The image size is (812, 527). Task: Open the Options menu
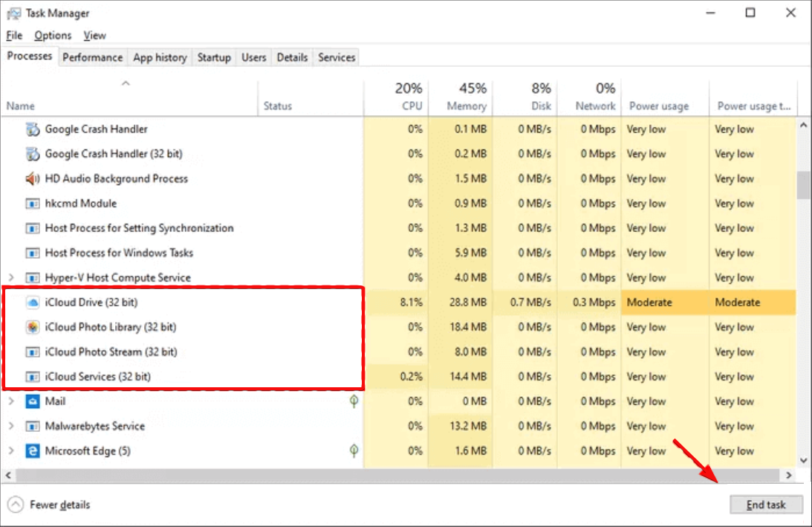pyautogui.click(x=53, y=36)
